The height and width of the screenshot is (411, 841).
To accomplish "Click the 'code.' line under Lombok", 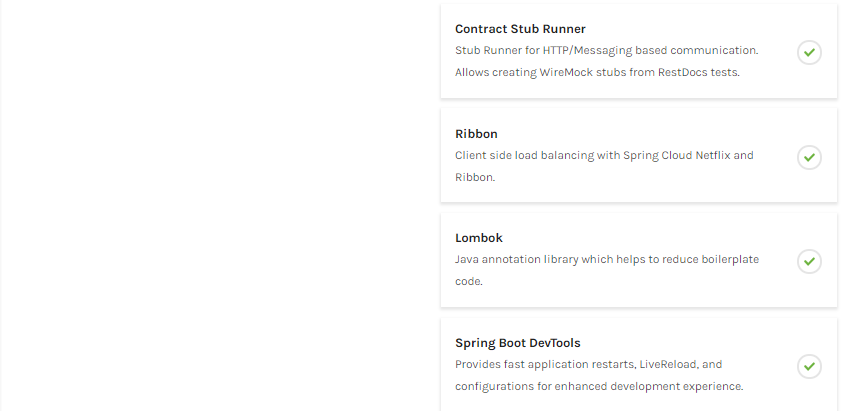I will click(469, 281).
